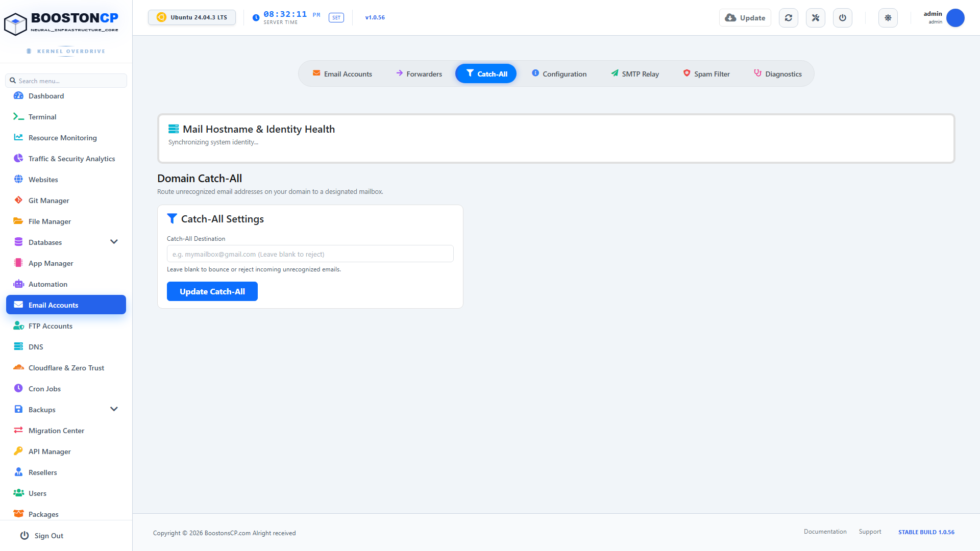Open the Diagnostics tab

tap(778, 74)
